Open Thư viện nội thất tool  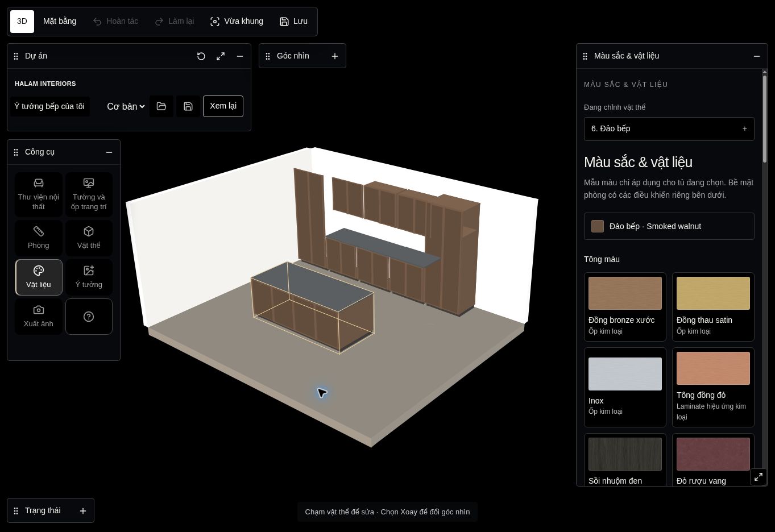pyautogui.click(x=39, y=195)
